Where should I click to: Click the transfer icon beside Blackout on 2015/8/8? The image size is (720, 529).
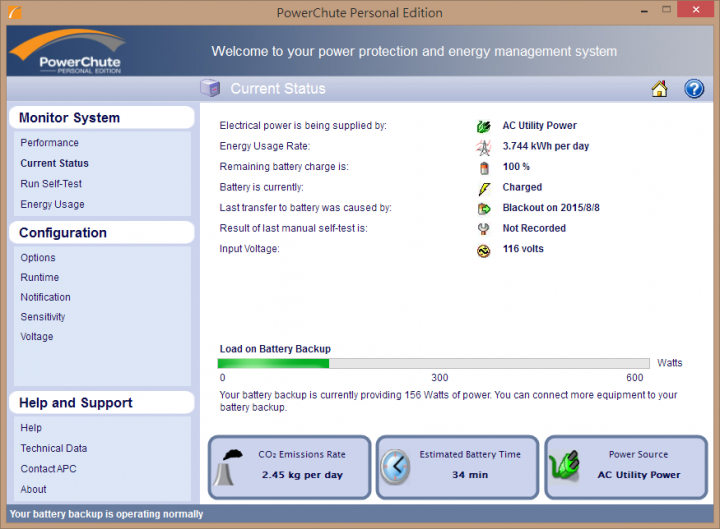point(484,209)
